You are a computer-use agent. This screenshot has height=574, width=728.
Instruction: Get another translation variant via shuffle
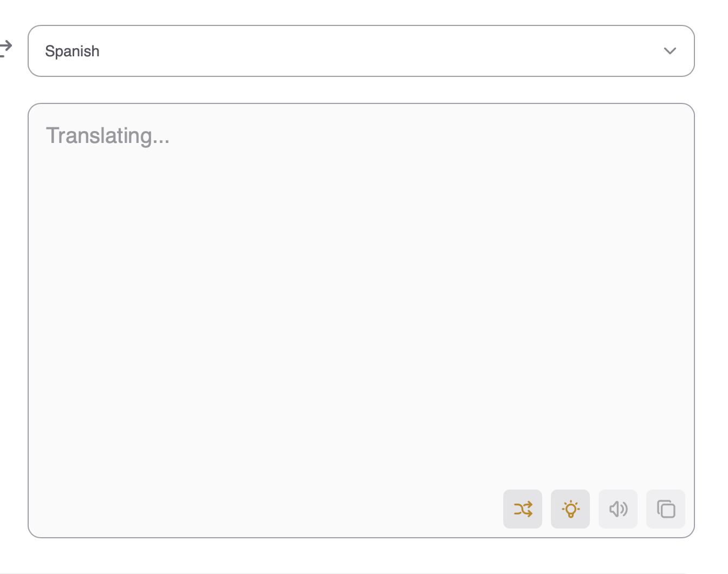(523, 509)
